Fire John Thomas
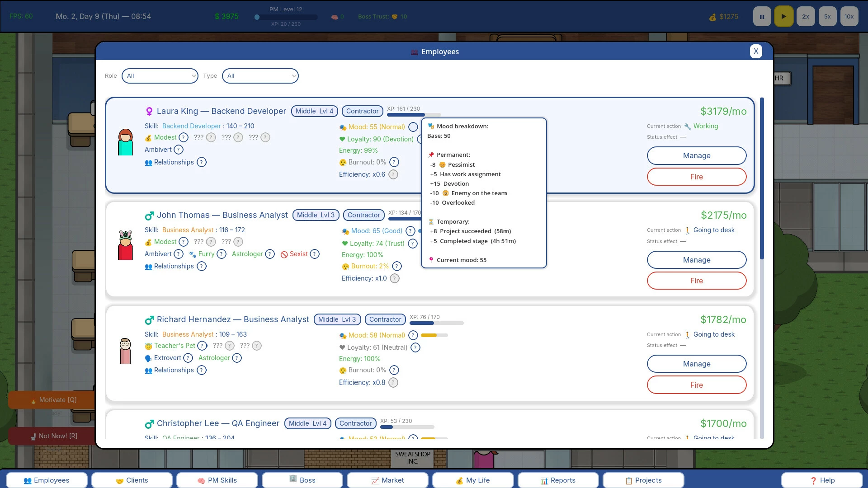This screenshot has width=868, height=488. tap(697, 281)
